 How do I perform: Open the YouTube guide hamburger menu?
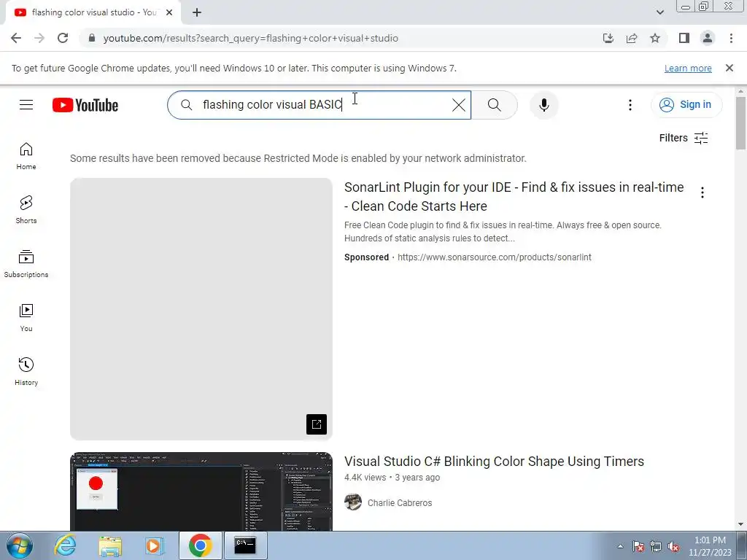(x=26, y=105)
